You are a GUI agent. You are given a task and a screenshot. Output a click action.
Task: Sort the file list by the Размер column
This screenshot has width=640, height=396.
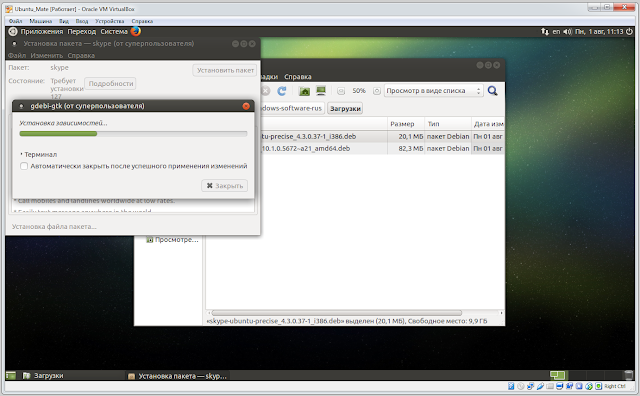coord(405,124)
